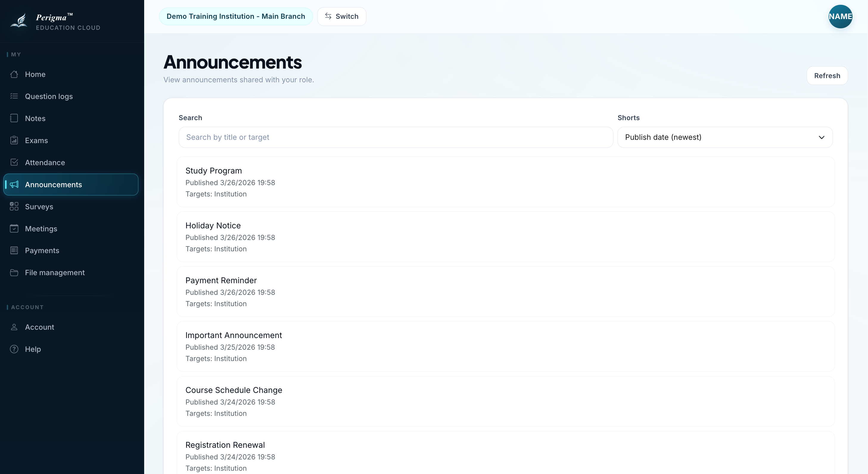The height and width of the screenshot is (474, 868).
Task: Select the Exams clipboard icon
Action: (14, 140)
